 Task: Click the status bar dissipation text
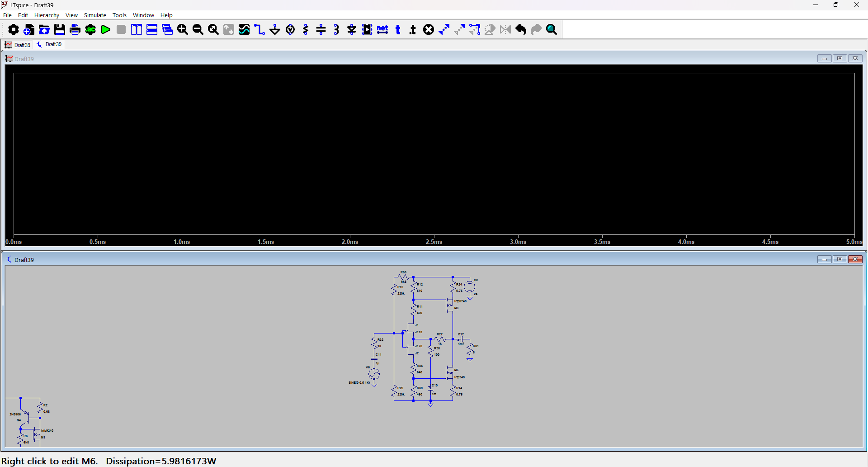pyautogui.click(x=161, y=461)
